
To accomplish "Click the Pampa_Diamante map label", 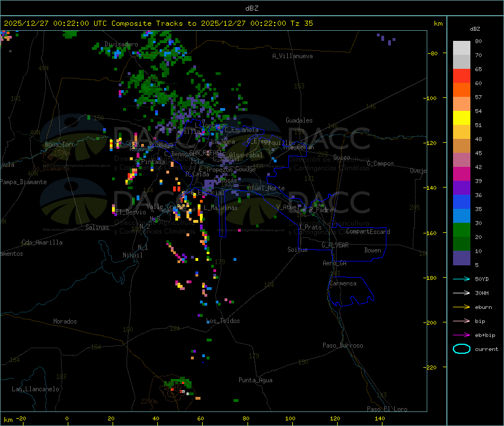I will 24,182.
